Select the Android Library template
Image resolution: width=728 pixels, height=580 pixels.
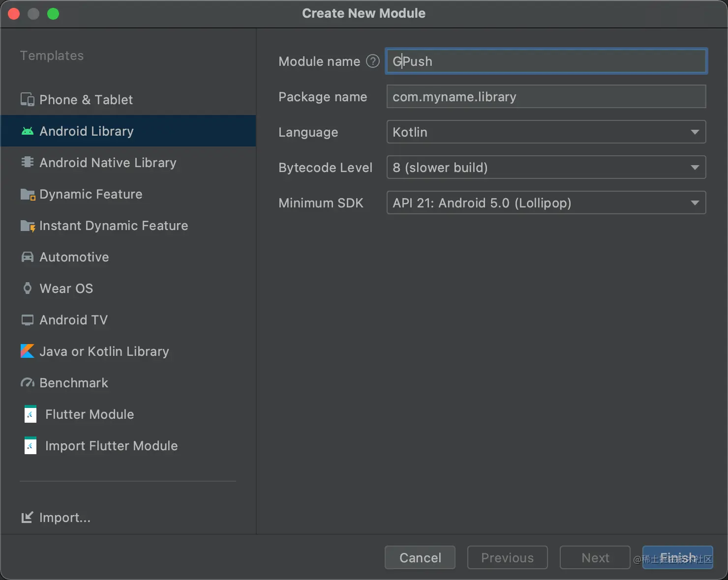pos(128,131)
